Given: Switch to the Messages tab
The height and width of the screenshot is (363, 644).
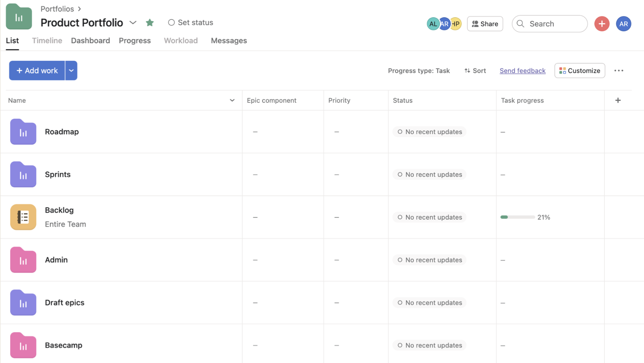Looking at the screenshot, I should tap(229, 41).
